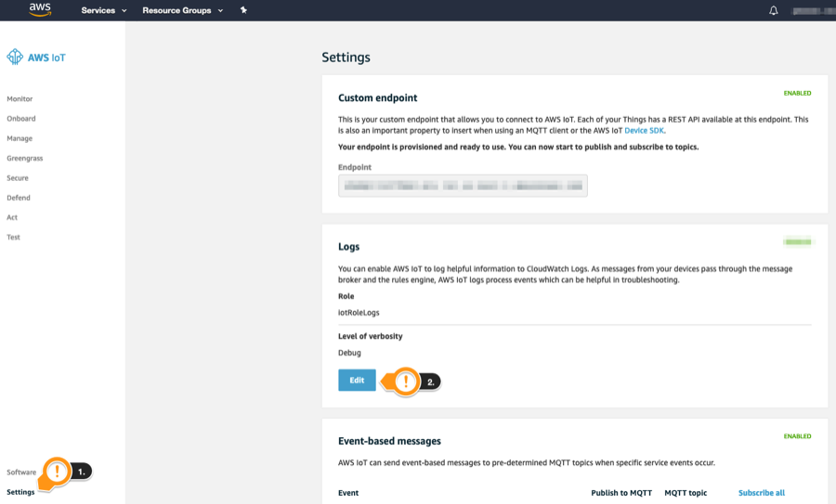
Task: Click the Event-based messages ENABLED status
Action: (797, 436)
